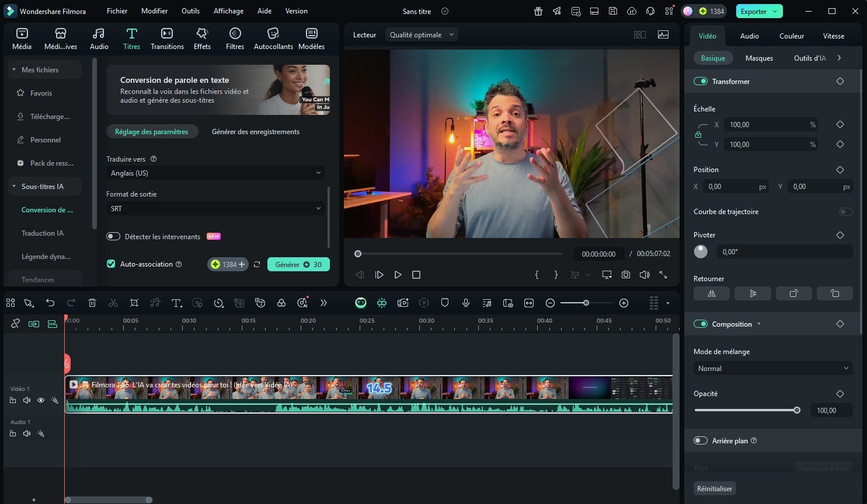Toggle the Transformer switch

[701, 81]
